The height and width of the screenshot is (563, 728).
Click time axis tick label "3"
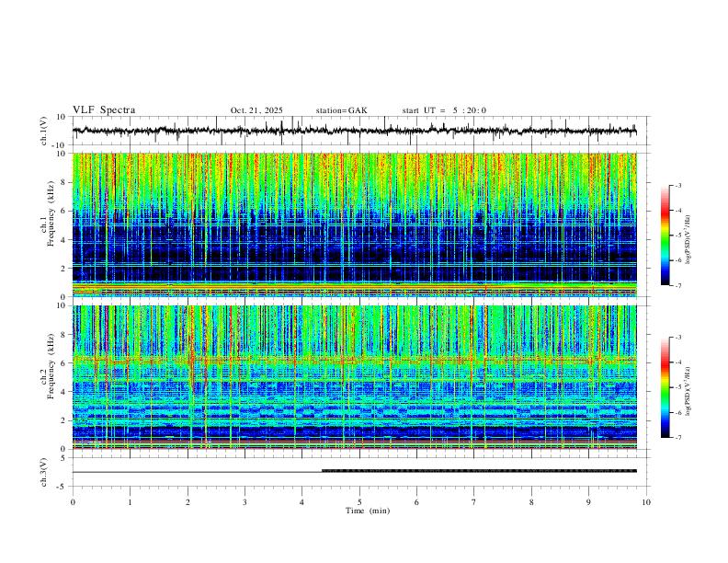(245, 502)
